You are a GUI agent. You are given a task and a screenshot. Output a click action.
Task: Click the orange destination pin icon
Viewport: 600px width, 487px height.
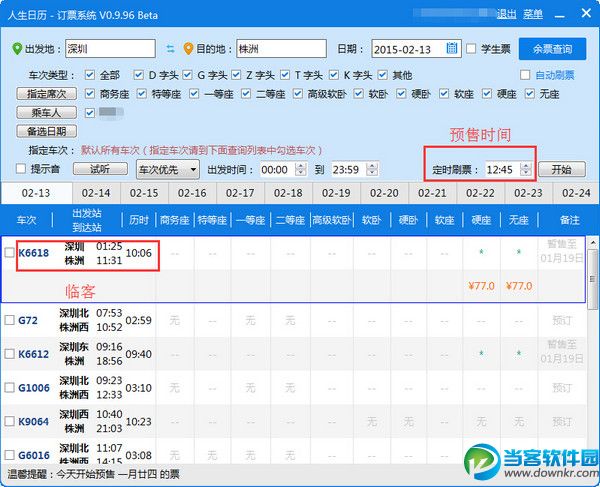[x=188, y=49]
